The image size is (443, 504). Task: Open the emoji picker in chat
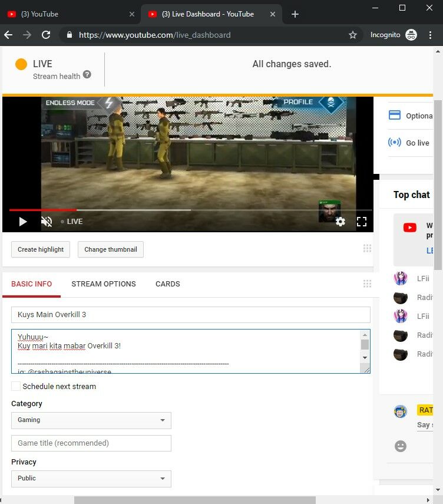tap(400, 446)
